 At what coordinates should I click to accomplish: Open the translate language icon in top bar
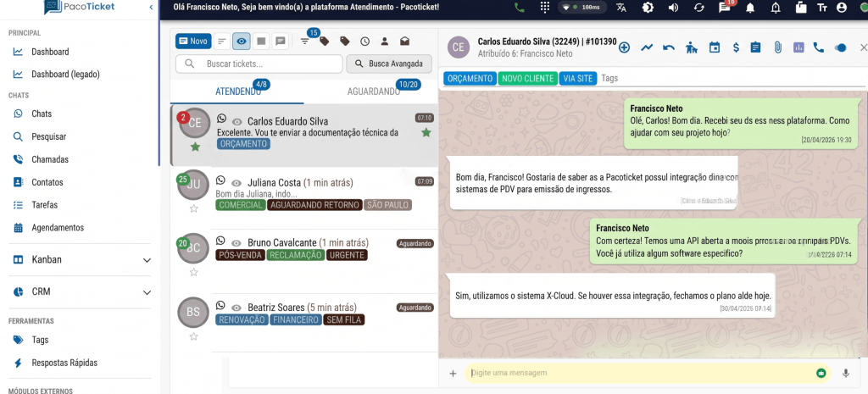[x=621, y=7]
